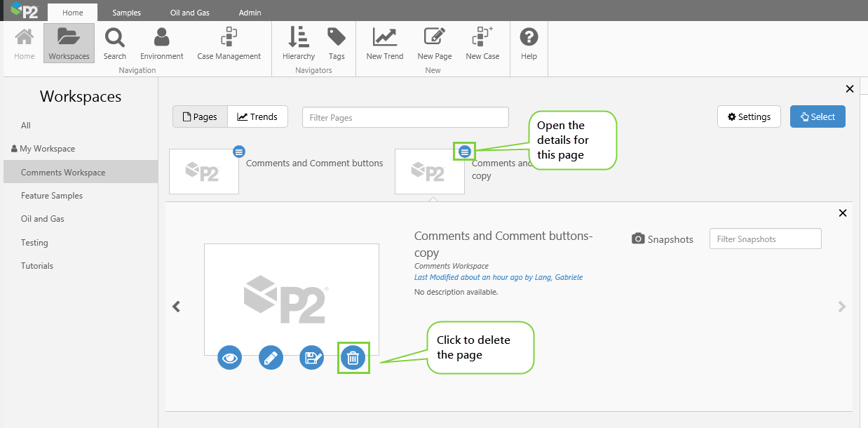Click the New Page icon
This screenshot has height=428, width=868.
(434, 44)
